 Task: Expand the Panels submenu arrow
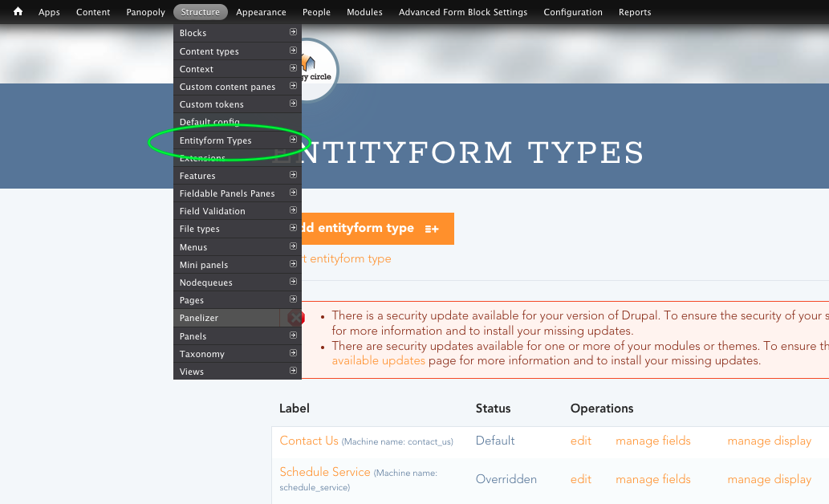293,335
